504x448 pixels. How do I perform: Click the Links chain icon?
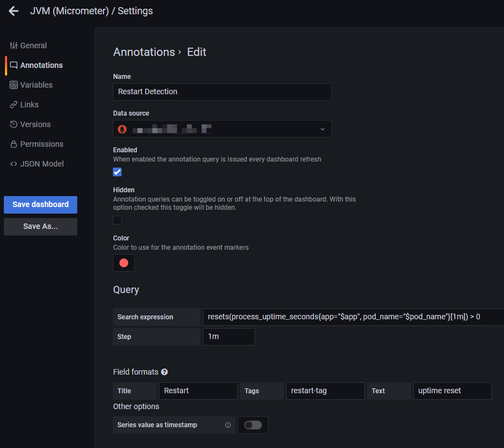(14, 105)
